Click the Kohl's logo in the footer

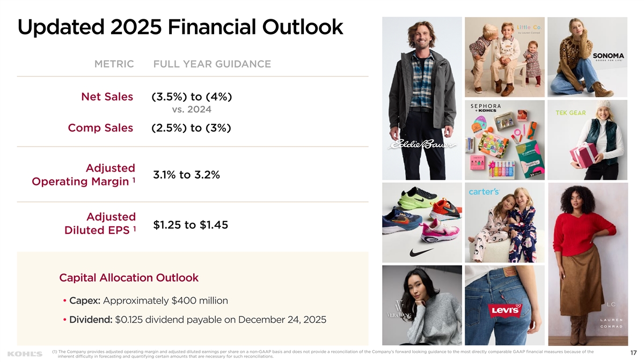pyautogui.click(x=25, y=354)
